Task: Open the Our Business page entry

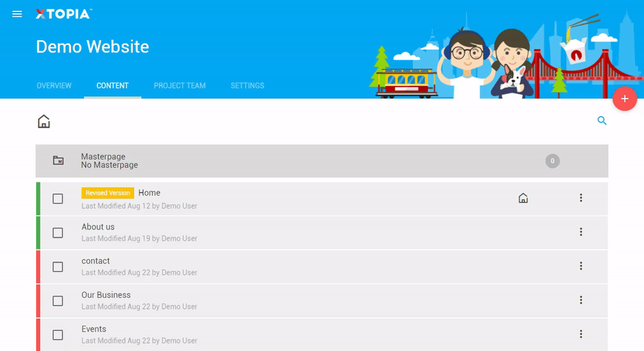Action: (106, 295)
